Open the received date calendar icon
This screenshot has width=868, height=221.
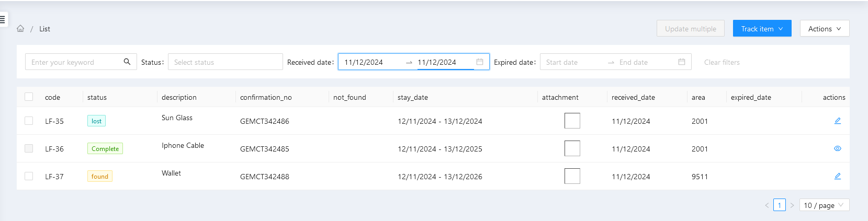pos(480,62)
